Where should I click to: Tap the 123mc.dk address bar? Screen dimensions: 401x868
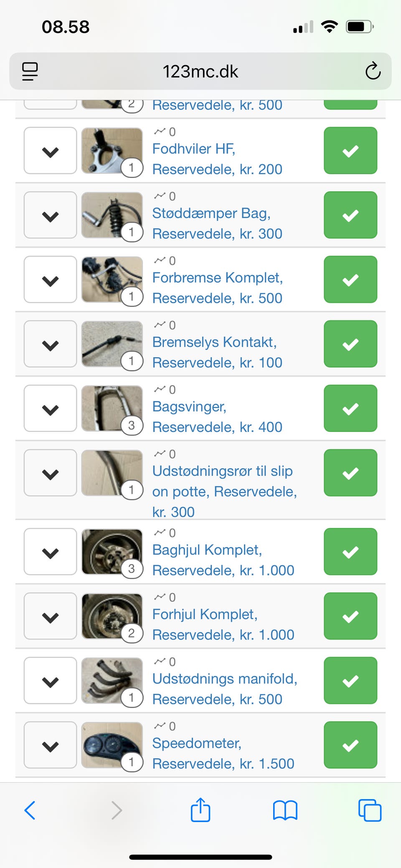click(200, 71)
